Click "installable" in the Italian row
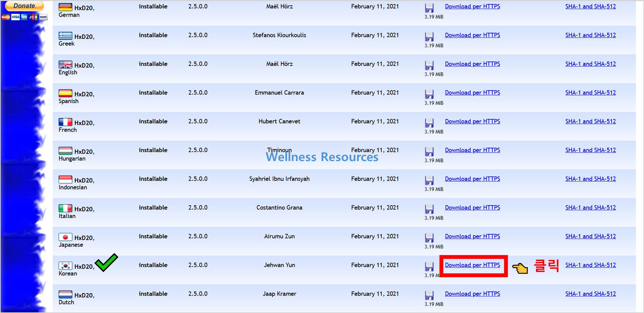 (153, 207)
